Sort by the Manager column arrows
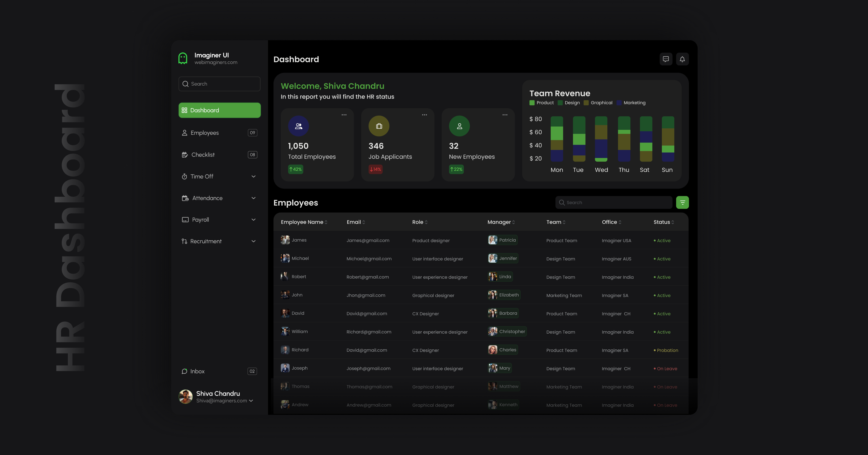 click(x=514, y=222)
